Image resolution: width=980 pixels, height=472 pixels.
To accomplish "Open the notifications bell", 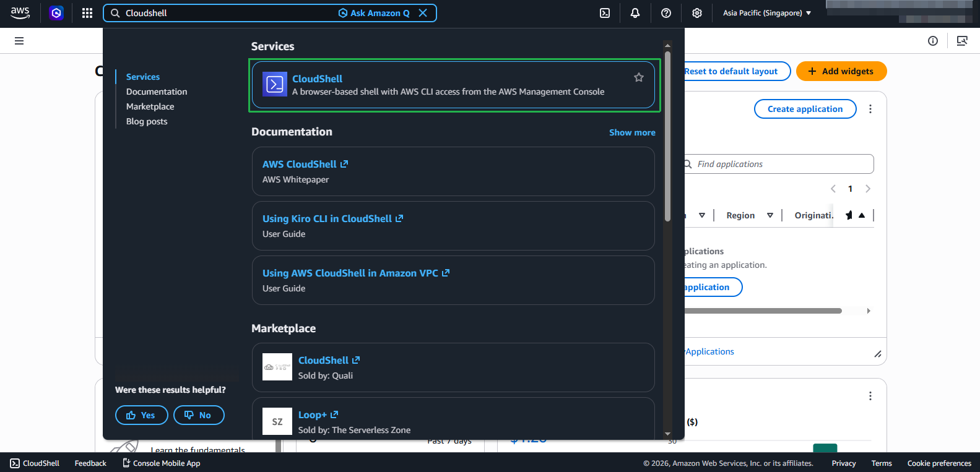I will click(x=635, y=13).
